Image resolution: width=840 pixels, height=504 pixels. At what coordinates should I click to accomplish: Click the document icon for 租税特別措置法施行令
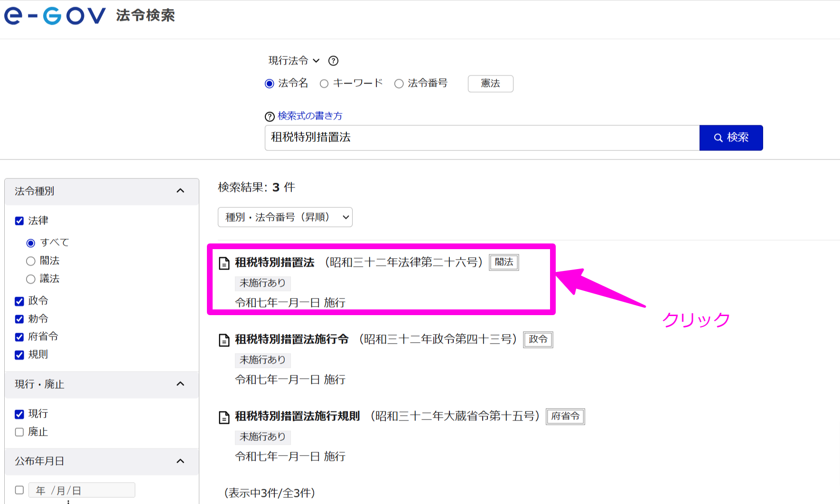click(x=224, y=340)
